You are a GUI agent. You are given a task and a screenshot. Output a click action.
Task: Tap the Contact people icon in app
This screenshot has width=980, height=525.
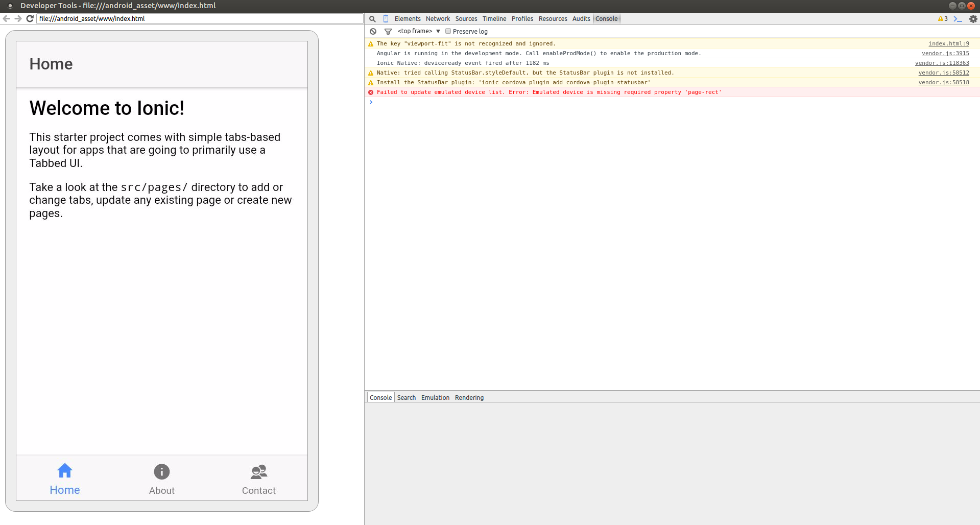point(259,471)
